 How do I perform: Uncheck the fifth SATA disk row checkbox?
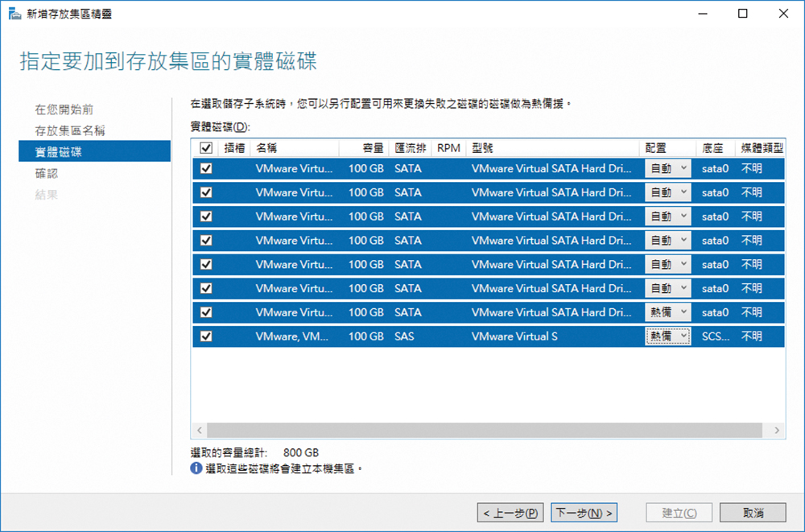(x=206, y=265)
